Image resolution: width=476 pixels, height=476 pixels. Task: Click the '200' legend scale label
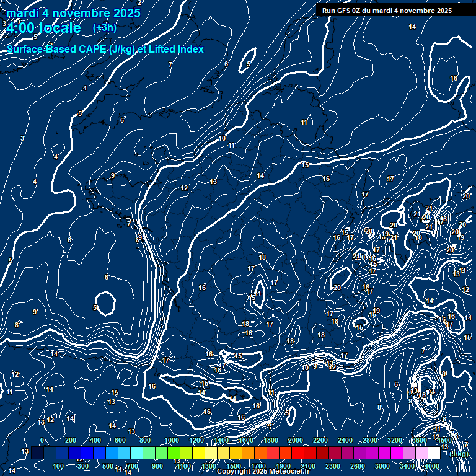(x=71, y=440)
